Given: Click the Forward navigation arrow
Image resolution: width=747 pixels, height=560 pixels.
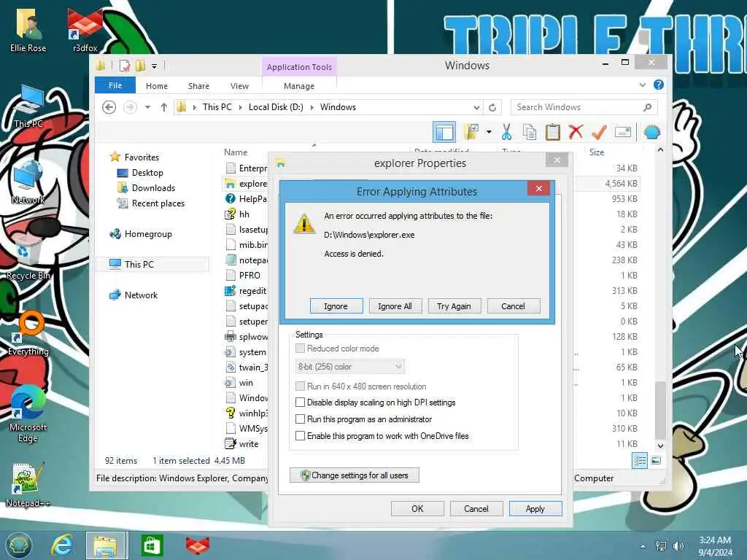Looking at the screenshot, I should (x=130, y=107).
